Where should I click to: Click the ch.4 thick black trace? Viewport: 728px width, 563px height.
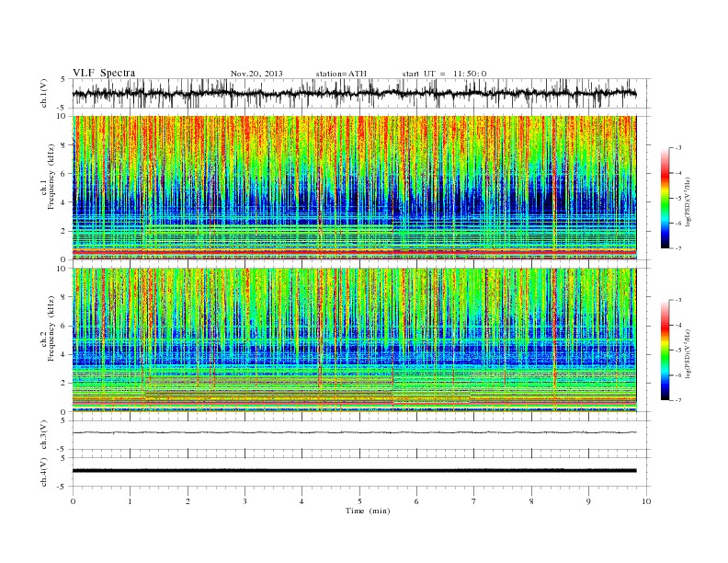tap(355, 471)
